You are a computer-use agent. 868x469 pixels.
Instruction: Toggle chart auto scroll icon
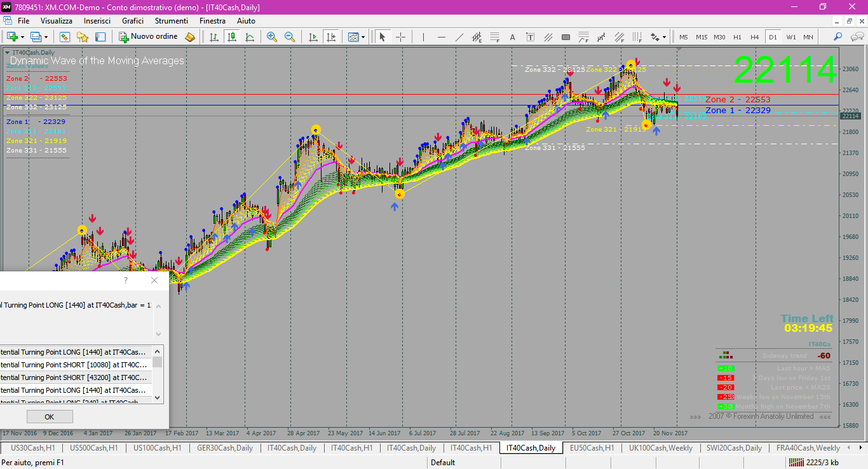click(313, 37)
